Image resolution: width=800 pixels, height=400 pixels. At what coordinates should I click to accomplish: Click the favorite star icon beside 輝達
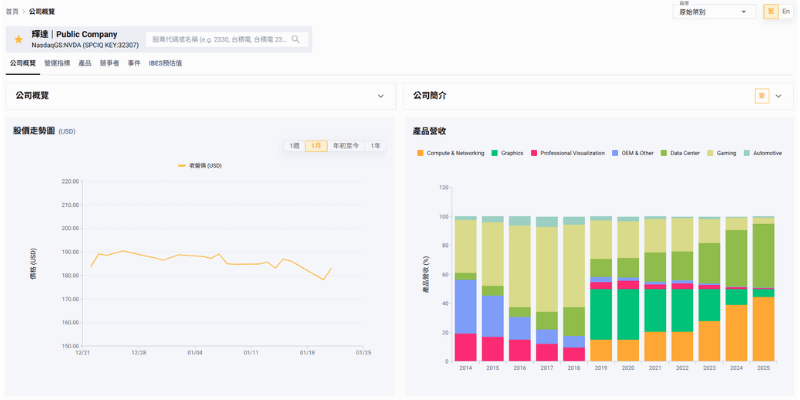pos(18,39)
